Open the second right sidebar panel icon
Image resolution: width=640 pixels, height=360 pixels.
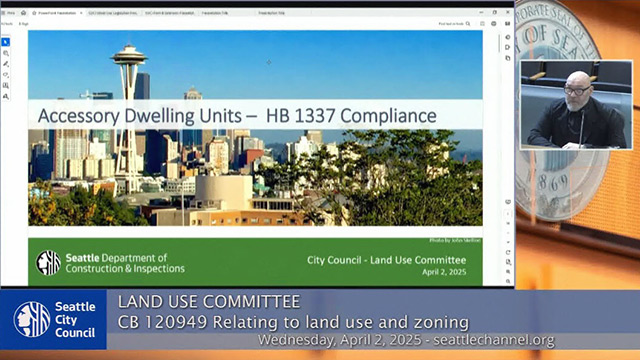[x=508, y=47]
